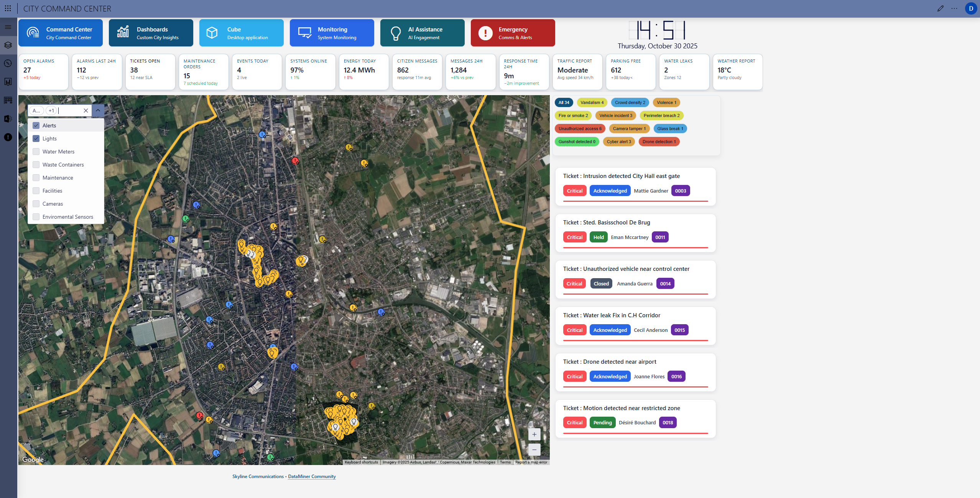Uncheck the Alerts layer checkbox
The height and width of the screenshot is (498, 980).
pos(36,125)
